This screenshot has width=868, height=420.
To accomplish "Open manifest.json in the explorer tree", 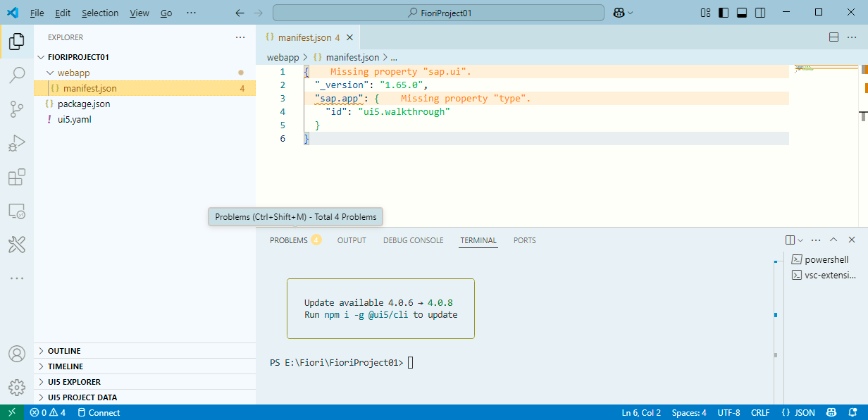I will click(144, 88).
